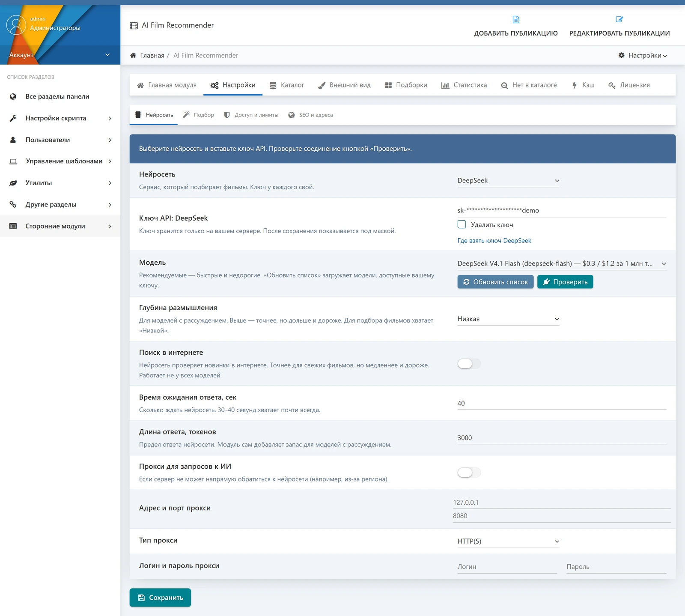Click the film icon beside AI Film Recommender
Image resolution: width=685 pixels, height=616 pixels.
pyautogui.click(x=134, y=26)
